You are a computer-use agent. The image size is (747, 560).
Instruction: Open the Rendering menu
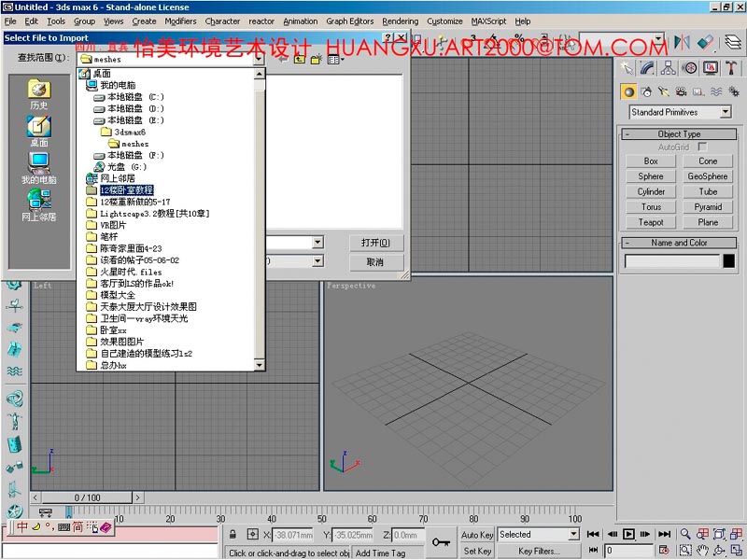click(x=401, y=21)
